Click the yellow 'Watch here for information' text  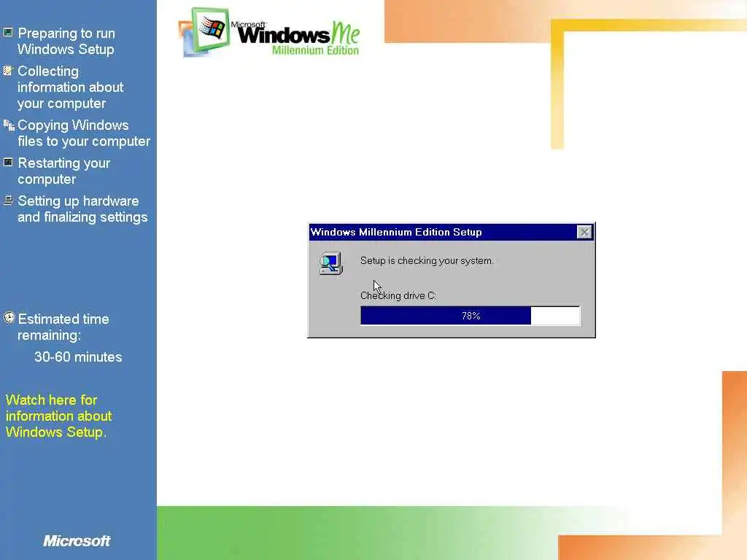58,416
